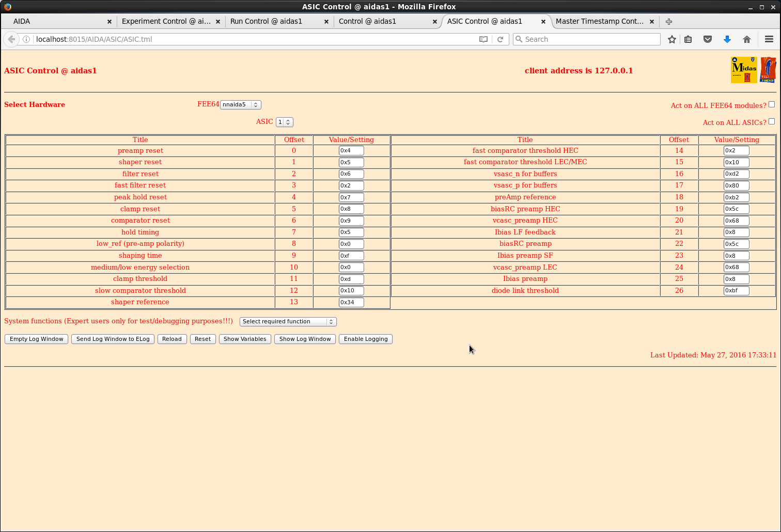Switch to the Control @ aidas1 tab
The width and height of the screenshot is (781, 532).
click(387, 22)
